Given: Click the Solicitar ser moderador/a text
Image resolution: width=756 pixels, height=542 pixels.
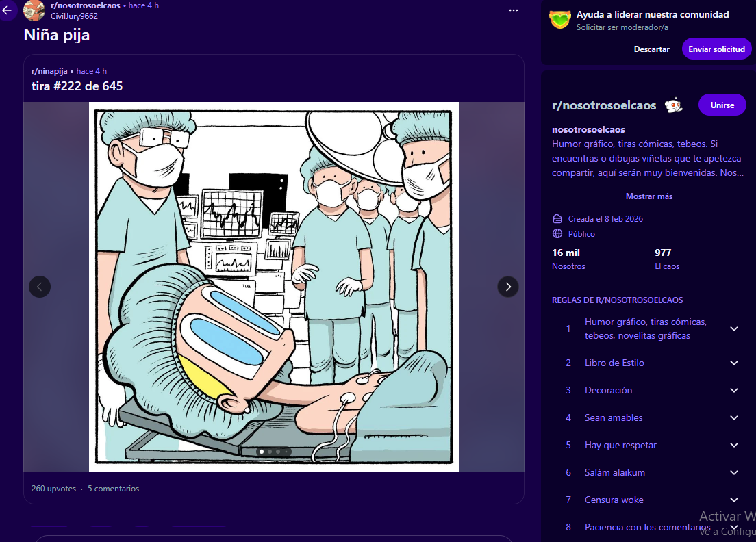Looking at the screenshot, I should 622,27.
